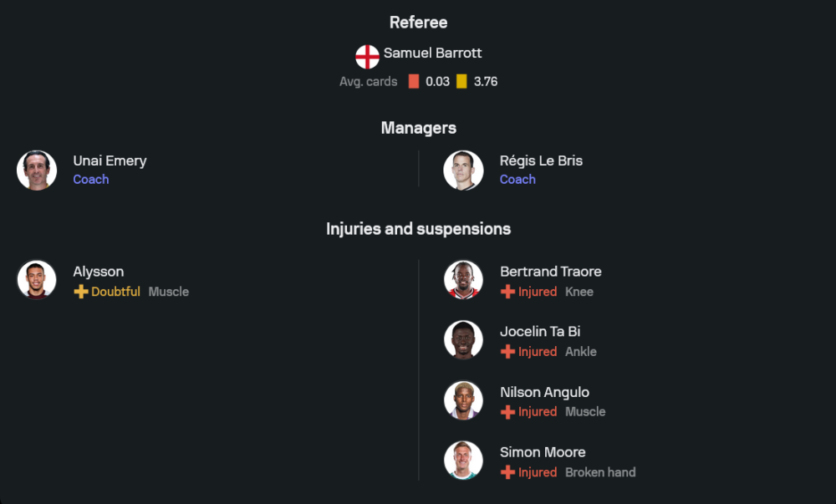This screenshot has height=504, width=836.
Task: Click Bertrand Traore's red injured cross icon
Action: click(x=507, y=292)
